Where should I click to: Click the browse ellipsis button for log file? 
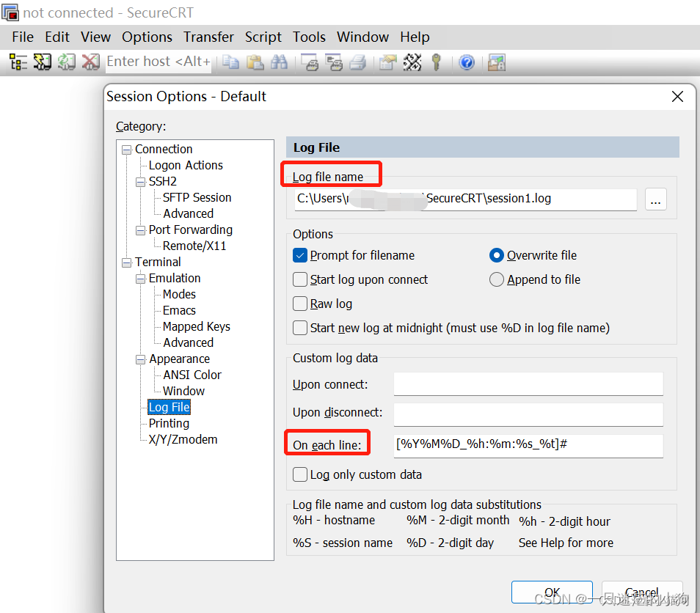(x=655, y=199)
